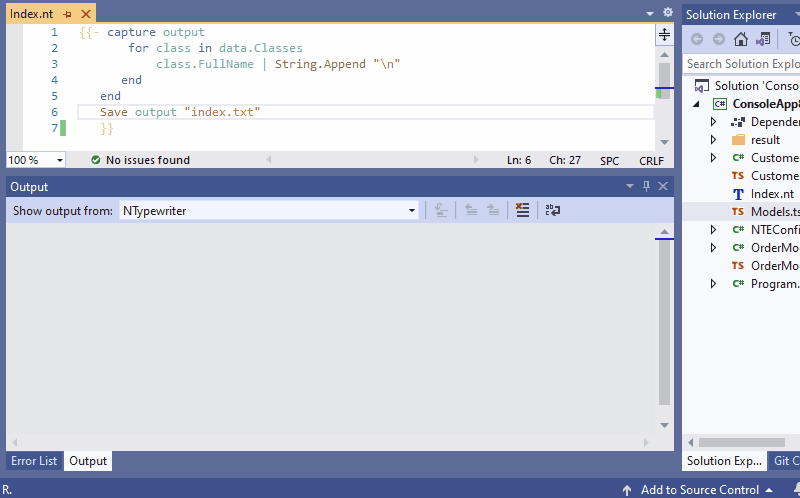Toggle auto hide pin on Output panel

pos(646,186)
